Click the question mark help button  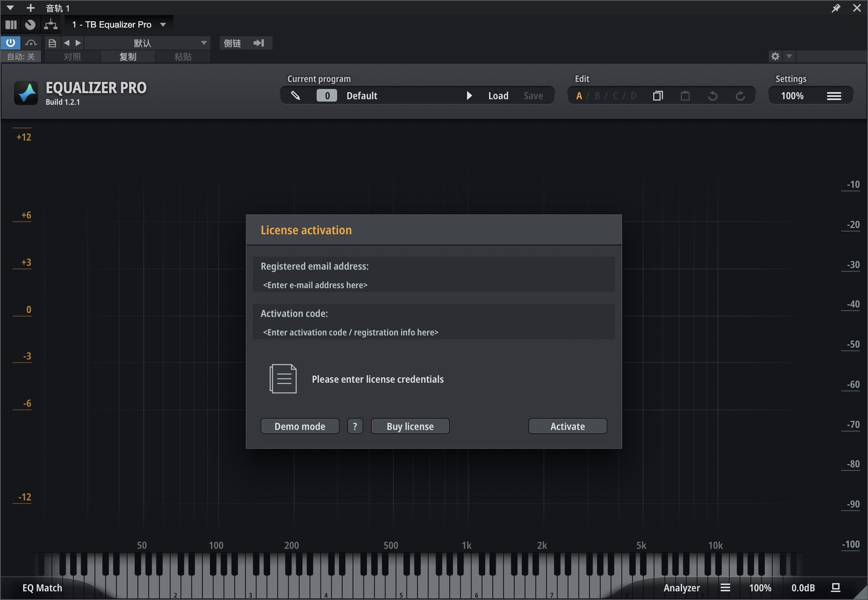point(355,426)
